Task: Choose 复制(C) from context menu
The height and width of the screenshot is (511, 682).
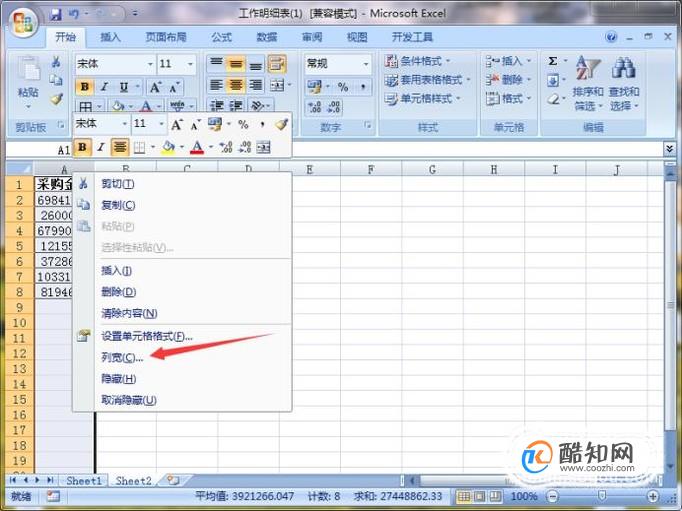Action: pos(182,205)
